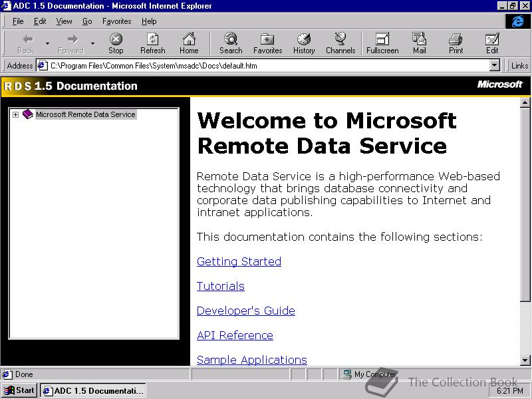Open the Tutorials link
This screenshot has height=399, width=532.
[x=221, y=286]
